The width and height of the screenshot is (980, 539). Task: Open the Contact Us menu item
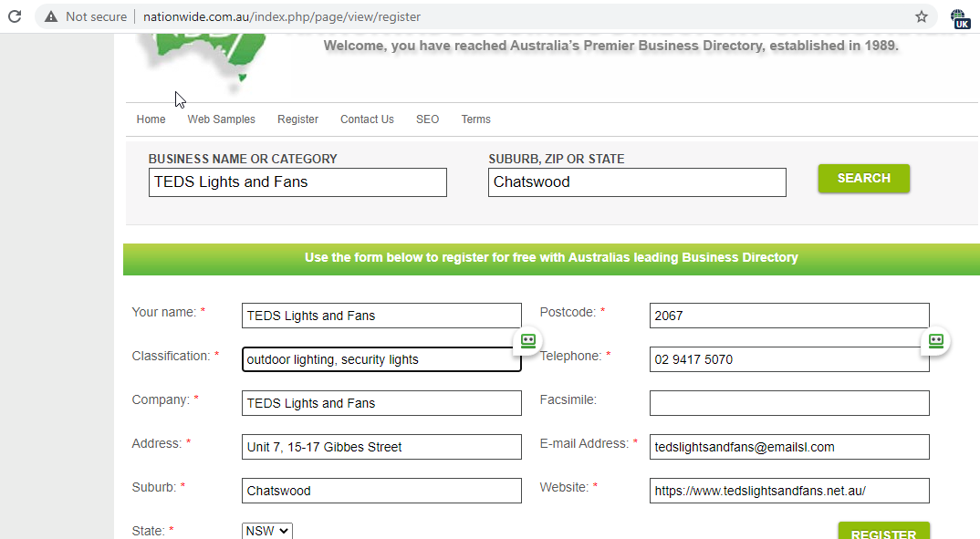367,119
